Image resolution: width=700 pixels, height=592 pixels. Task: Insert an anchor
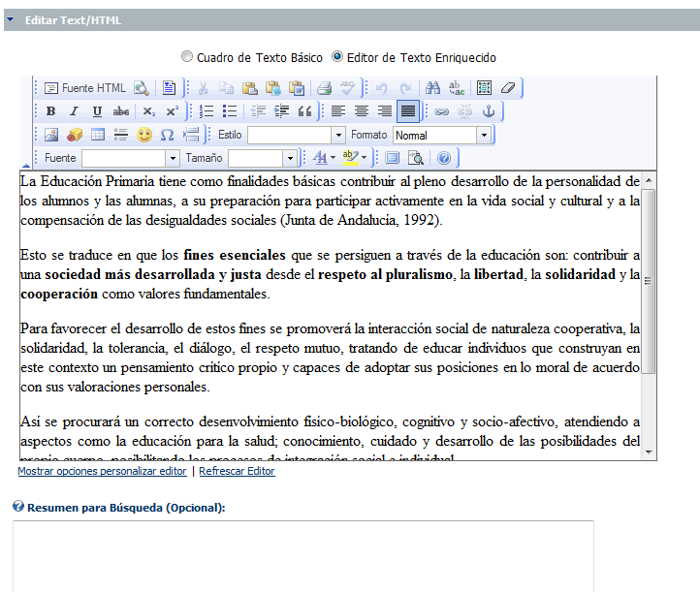[x=489, y=111]
